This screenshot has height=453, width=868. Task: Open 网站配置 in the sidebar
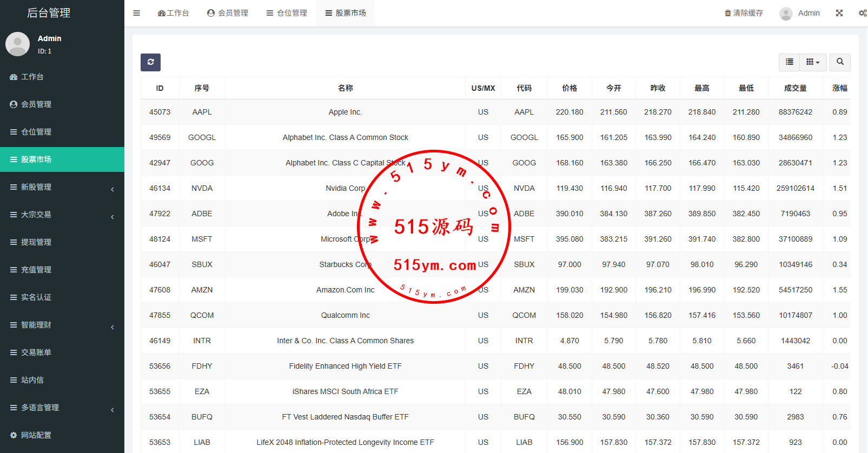36,435
